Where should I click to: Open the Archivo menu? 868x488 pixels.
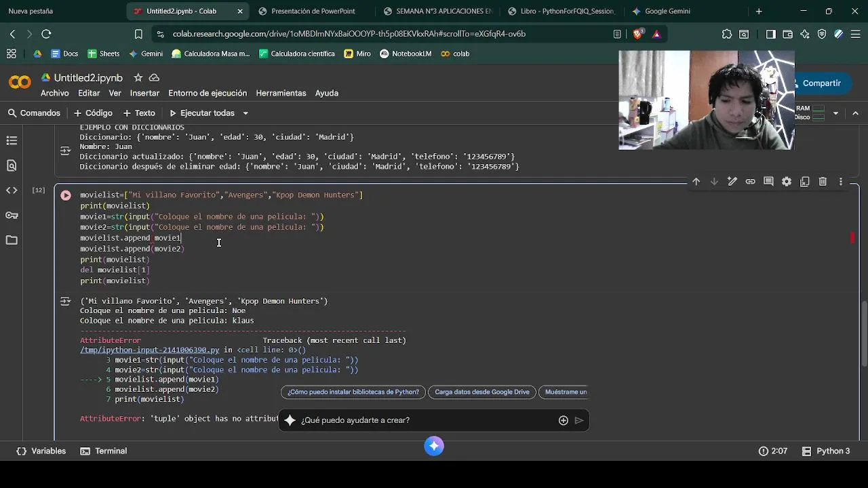(x=55, y=93)
